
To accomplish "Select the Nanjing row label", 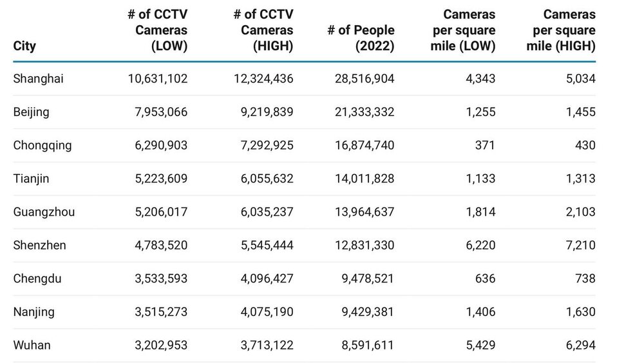I will click(x=34, y=312).
